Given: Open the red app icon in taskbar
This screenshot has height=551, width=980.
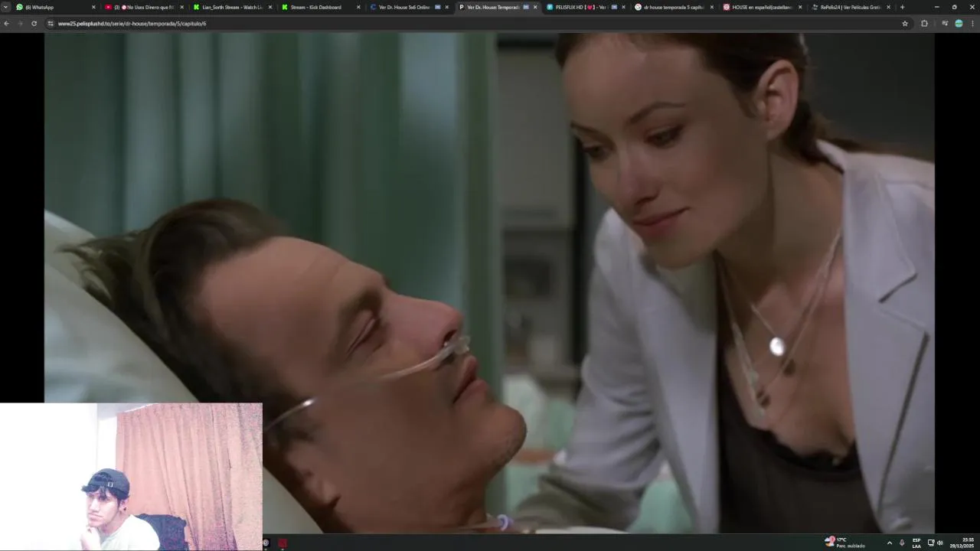Looking at the screenshot, I should tap(283, 543).
